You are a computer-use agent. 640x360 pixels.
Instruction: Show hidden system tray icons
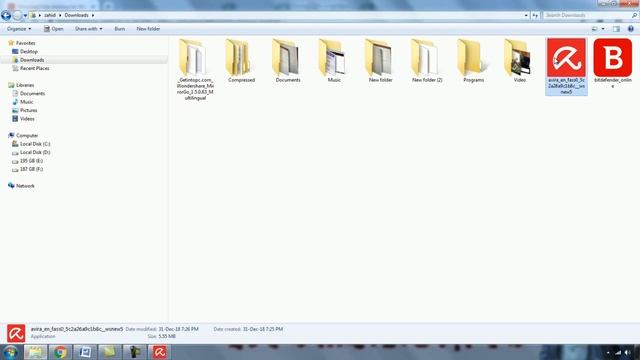pyautogui.click(x=608, y=352)
